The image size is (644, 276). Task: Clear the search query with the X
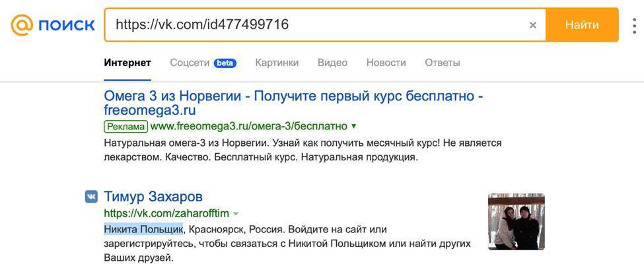click(x=532, y=25)
